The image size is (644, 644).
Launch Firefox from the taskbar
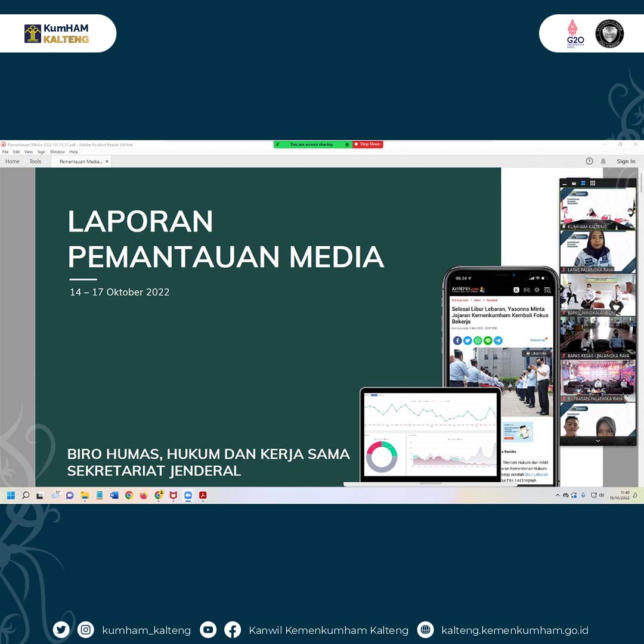(x=144, y=495)
